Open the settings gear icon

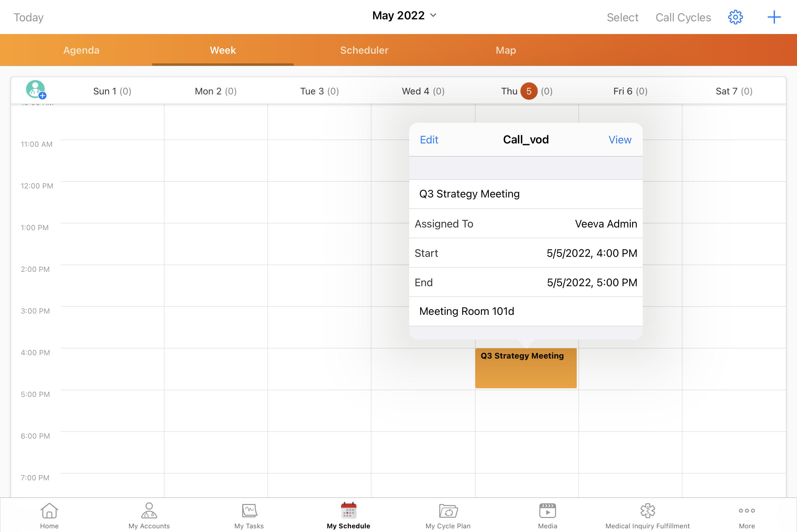click(735, 17)
